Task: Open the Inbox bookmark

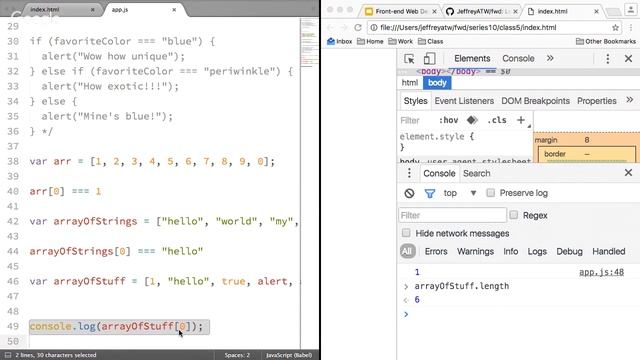Action: (340, 41)
